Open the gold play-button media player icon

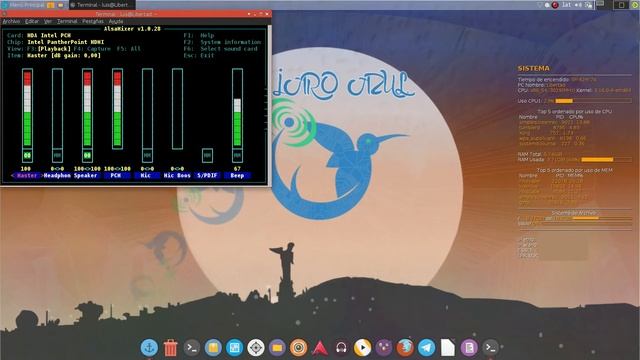[x=362, y=348]
